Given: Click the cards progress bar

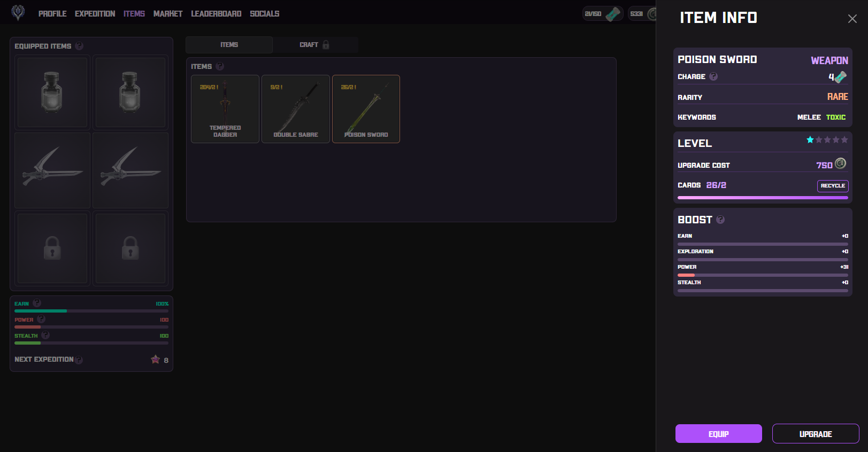Looking at the screenshot, I should coord(762,198).
